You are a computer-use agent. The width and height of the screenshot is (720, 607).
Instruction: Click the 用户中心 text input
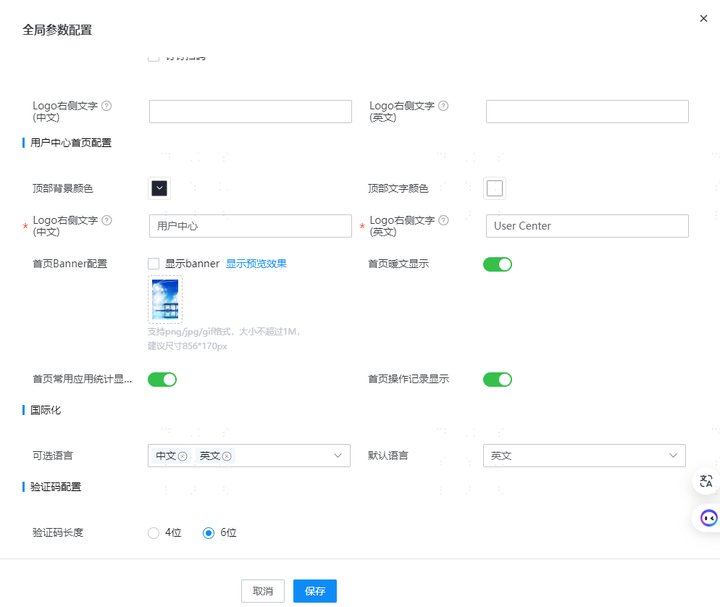point(250,226)
